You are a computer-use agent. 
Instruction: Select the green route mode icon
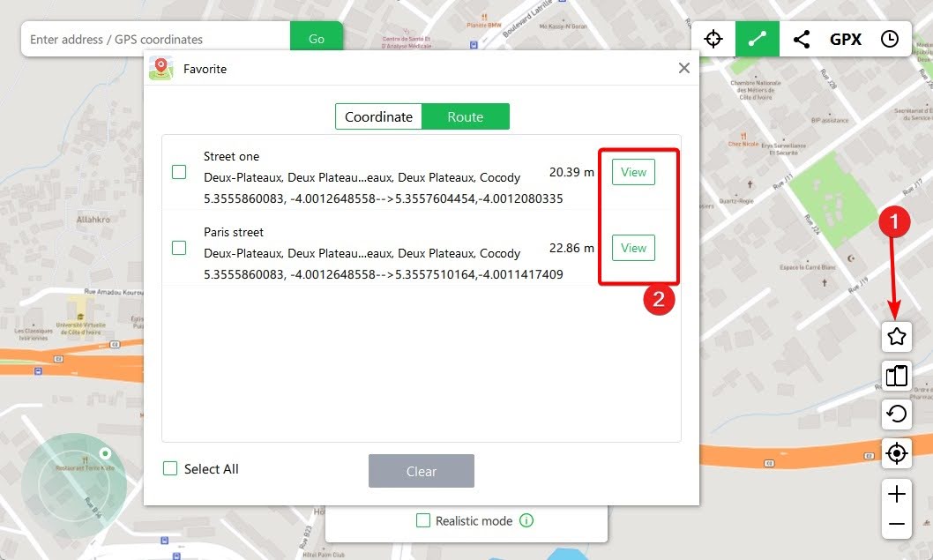pyautogui.click(x=757, y=39)
